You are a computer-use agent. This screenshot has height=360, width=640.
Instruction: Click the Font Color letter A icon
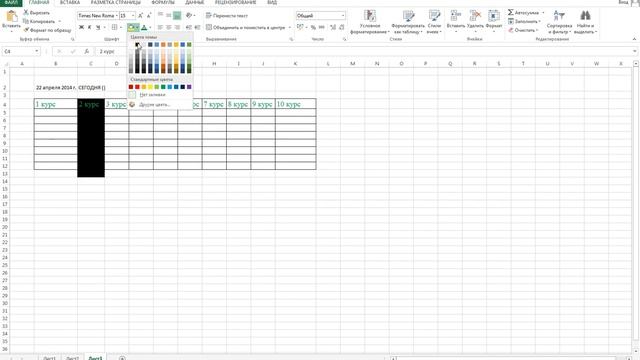[144, 27]
